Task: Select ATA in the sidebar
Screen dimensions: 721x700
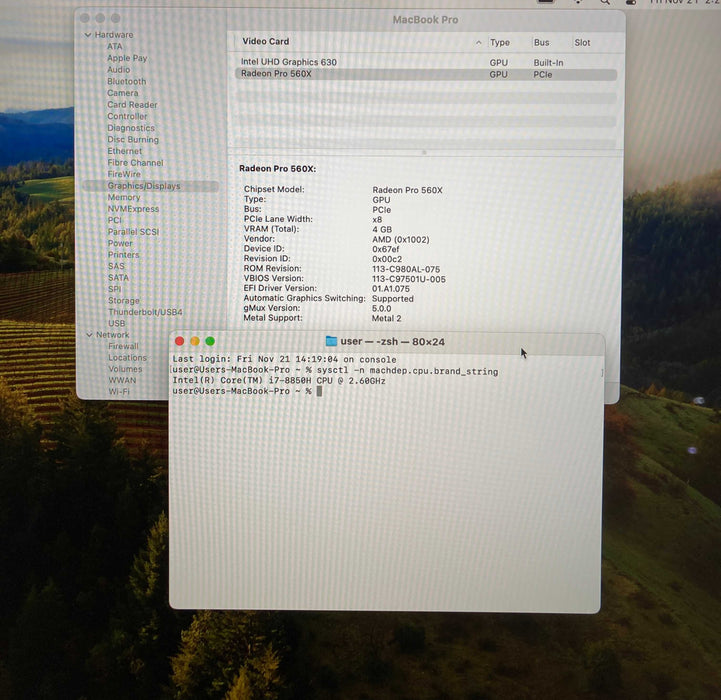Action: (114, 46)
